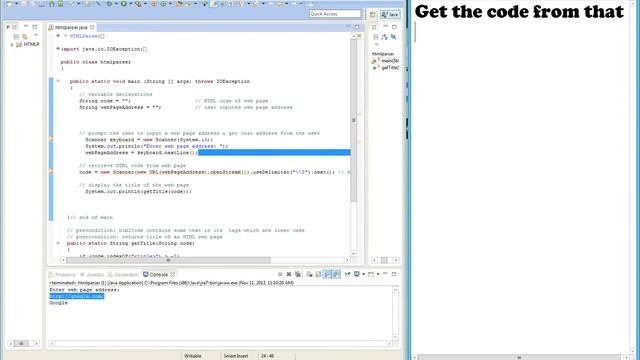Open the Javadoc tab
The height and width of the screenshot is (360, 640).
coord(92,275)
